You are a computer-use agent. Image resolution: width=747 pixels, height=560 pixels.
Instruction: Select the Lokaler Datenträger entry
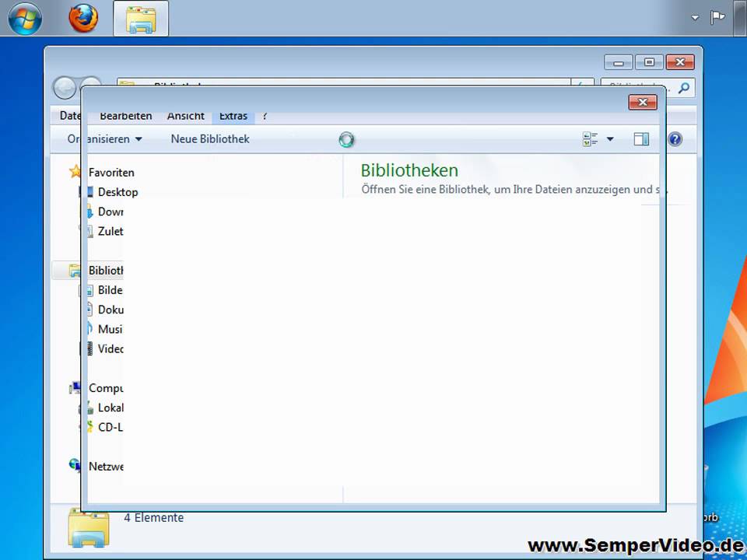110,408
